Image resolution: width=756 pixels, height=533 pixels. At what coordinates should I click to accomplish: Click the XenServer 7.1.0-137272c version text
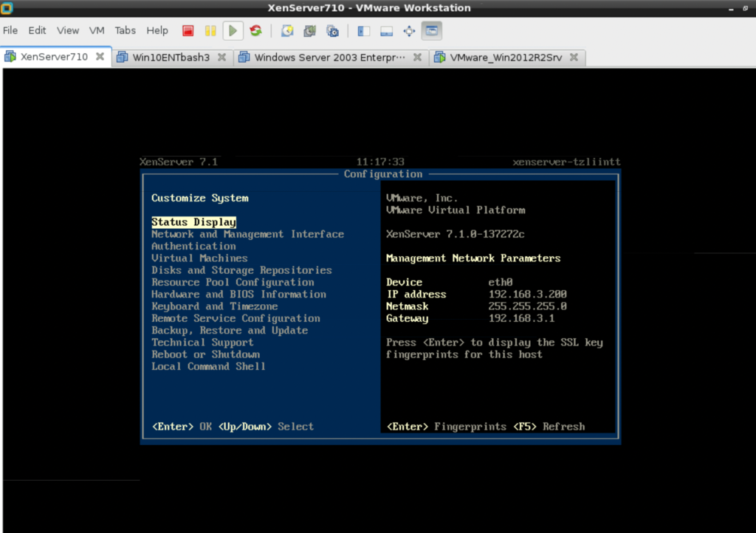point(455,234)
